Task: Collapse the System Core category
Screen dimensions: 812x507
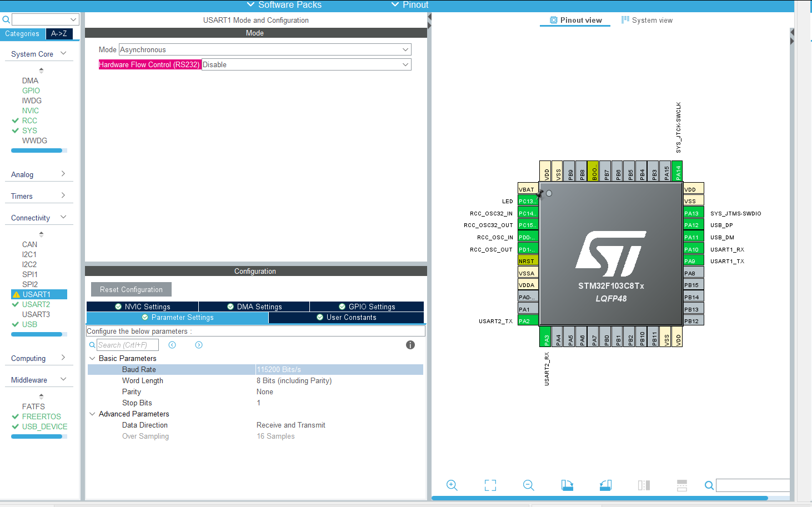Action: 63,53
